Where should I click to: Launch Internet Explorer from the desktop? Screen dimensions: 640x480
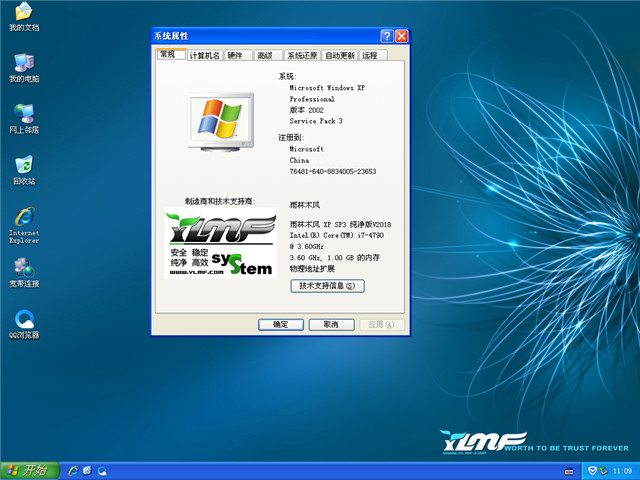(x=23, y=220)
